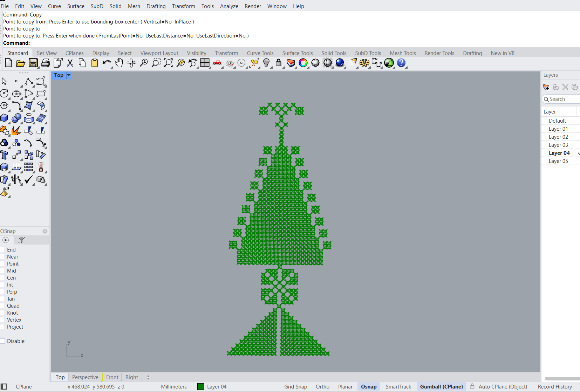Screen dimensions: 580x392
Task: Select the Explode tool in left toolbar
Action: (16, 131)
